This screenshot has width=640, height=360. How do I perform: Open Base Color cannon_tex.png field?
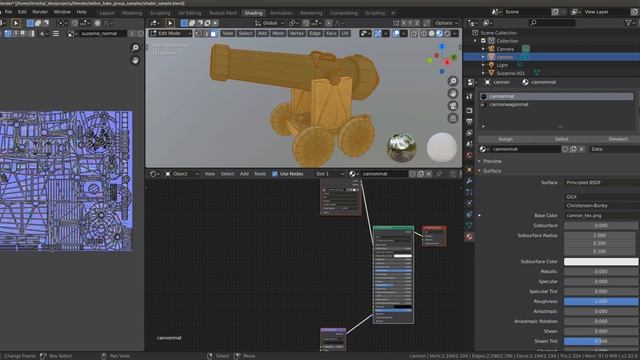pos(602,216)
